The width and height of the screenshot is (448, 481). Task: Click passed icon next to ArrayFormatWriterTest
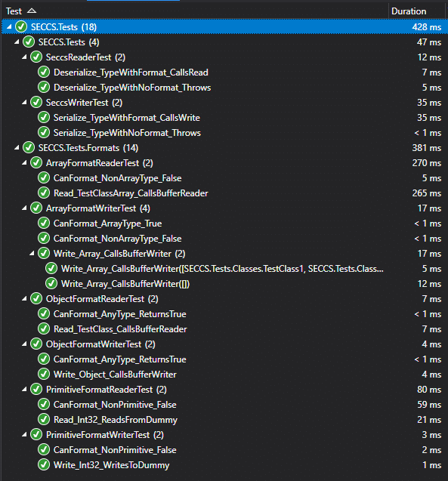(36, 208)
